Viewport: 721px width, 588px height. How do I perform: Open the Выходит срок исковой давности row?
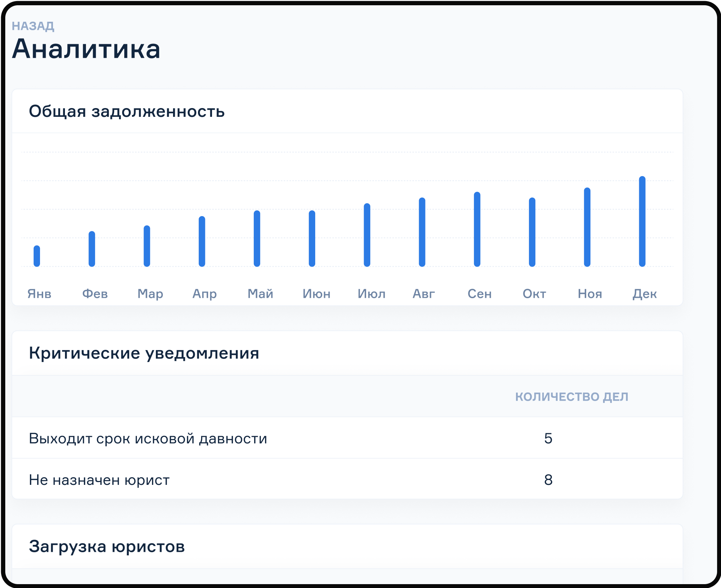[348, 438]
